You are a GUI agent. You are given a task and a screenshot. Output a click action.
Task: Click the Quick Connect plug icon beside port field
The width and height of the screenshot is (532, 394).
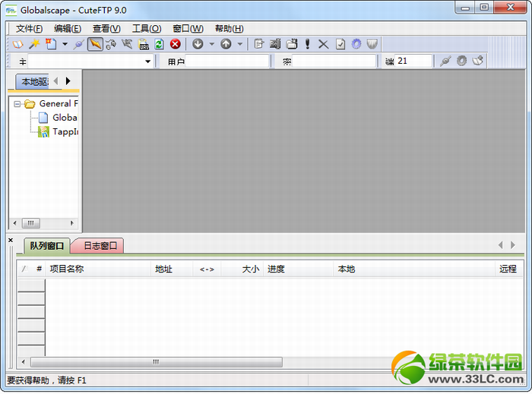(x=445, y=61)
